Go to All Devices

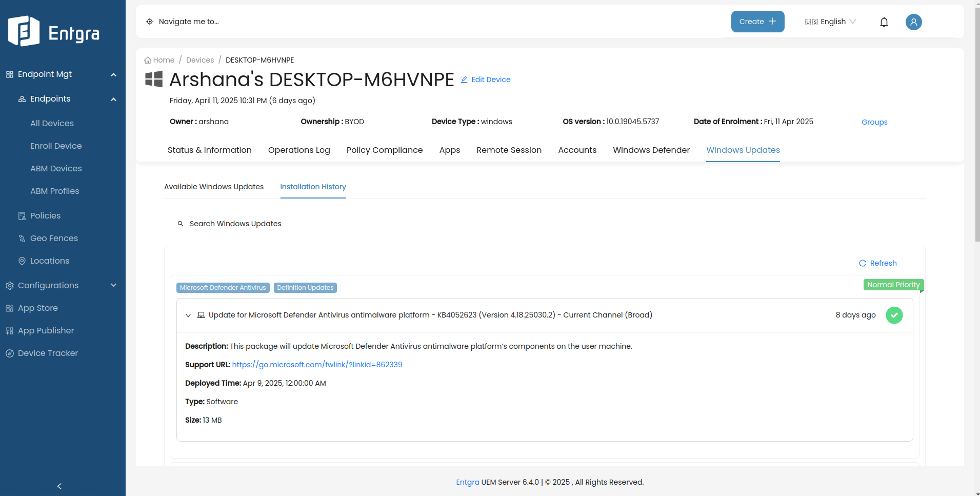[52, 124]
